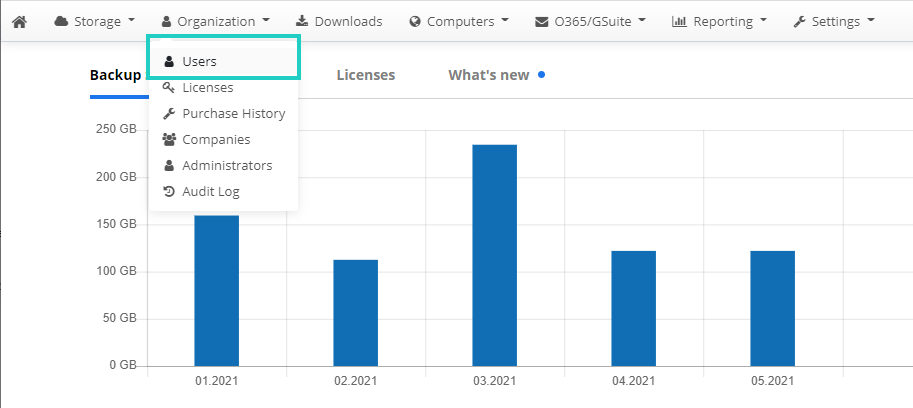Click the Downloads tray icon
Image resolution: width=913 pixels, height=408 pixels.
click(x=302, y=22)
